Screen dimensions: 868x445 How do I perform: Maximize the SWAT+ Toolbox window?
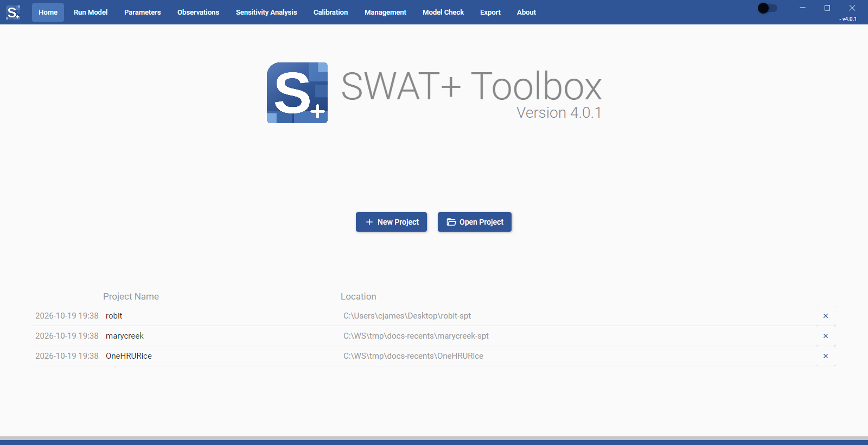coord(827,8)
